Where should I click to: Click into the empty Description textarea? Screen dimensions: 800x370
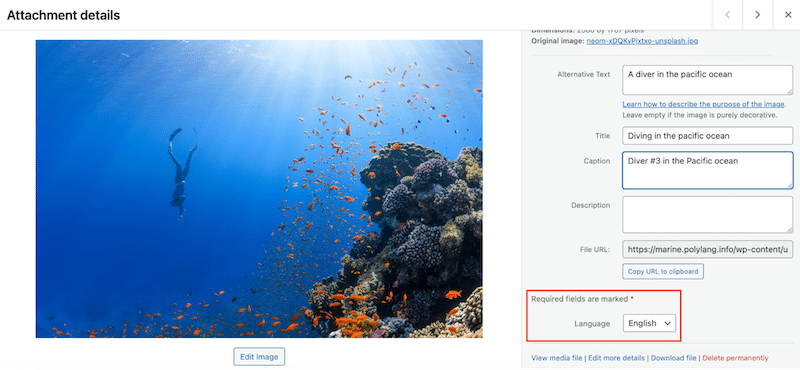point(708,214)
